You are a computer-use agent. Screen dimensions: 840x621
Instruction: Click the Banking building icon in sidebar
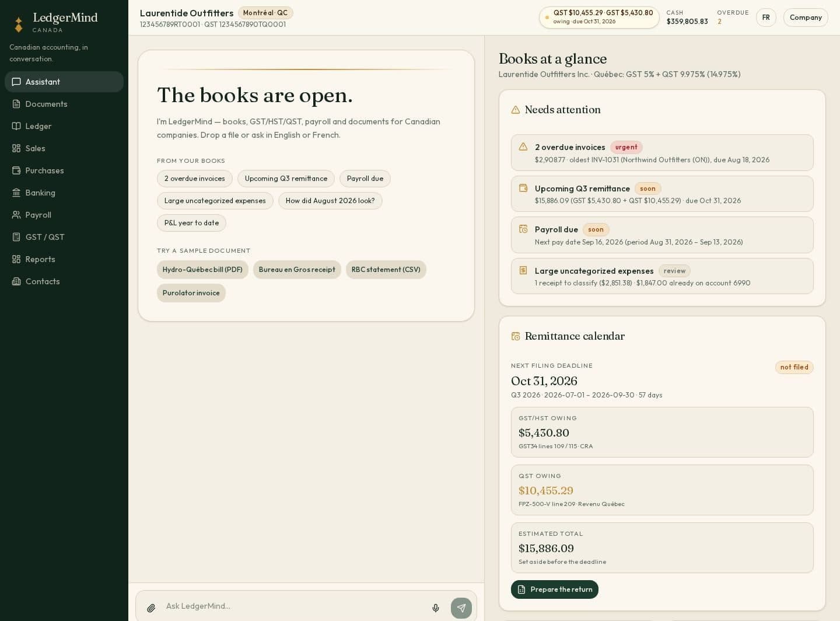(x=16, y=193)
